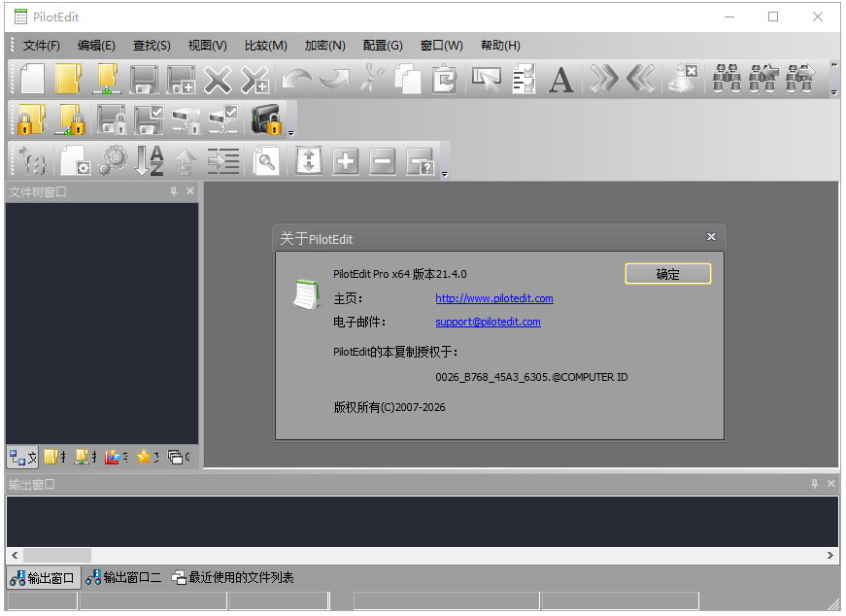Open the http://www.pilotedit.com link
846x616 pixels.
[494, 298]
